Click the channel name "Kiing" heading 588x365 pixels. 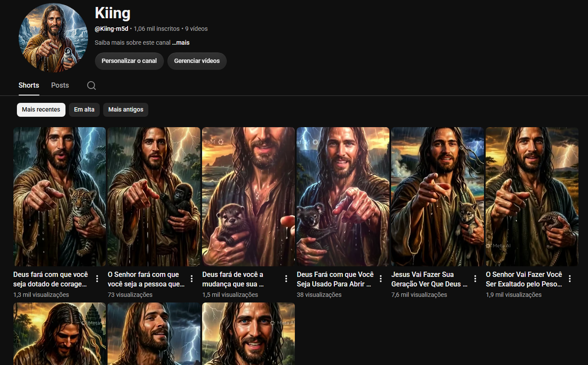point(113,13)
